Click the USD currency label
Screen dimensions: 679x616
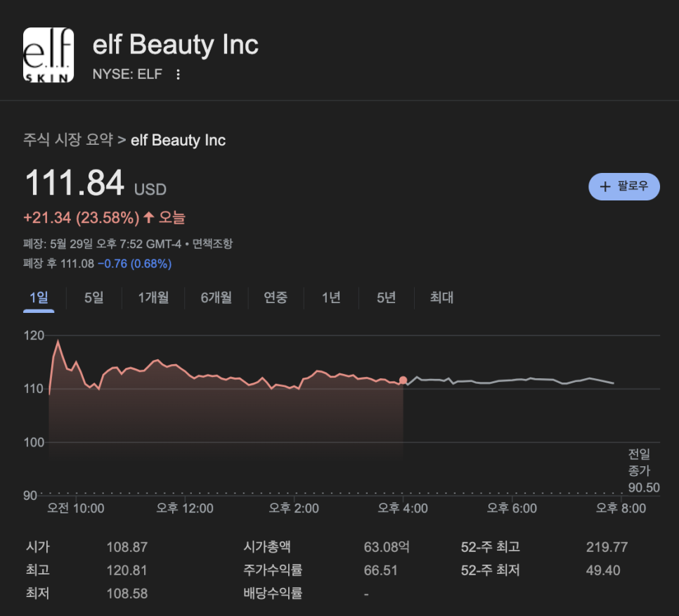coord(150,190)
